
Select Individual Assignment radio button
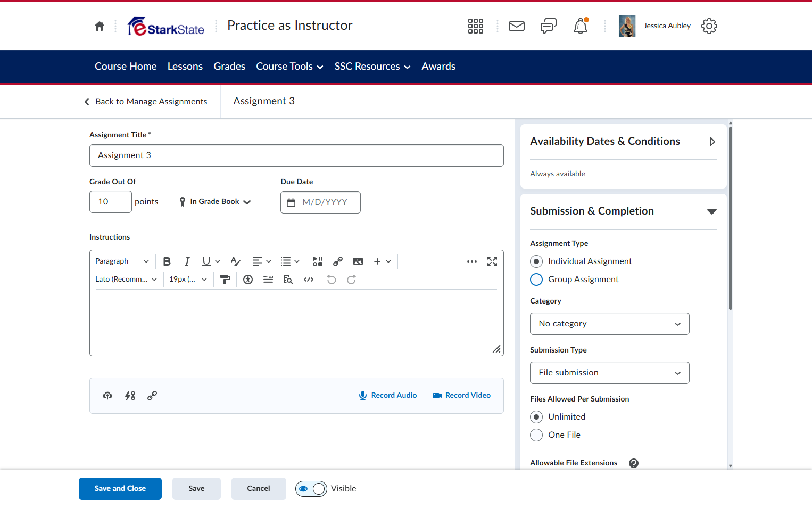(x=536, y=261)
